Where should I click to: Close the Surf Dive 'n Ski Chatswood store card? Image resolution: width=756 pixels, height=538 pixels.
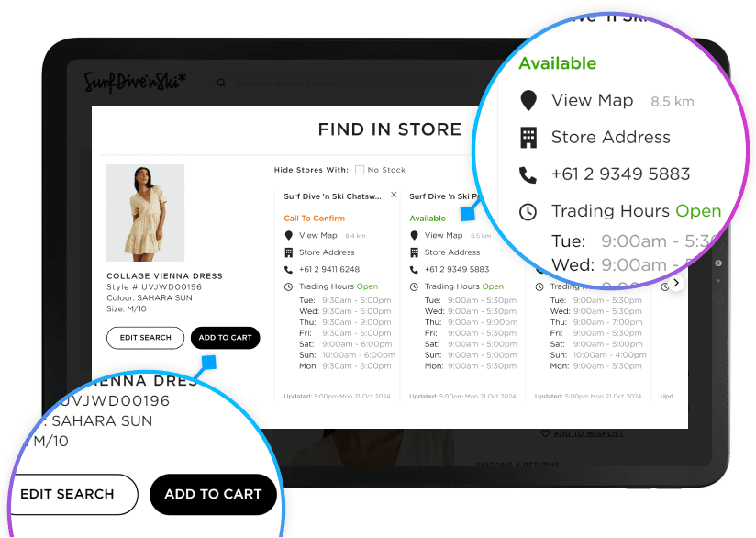(394, 195)
